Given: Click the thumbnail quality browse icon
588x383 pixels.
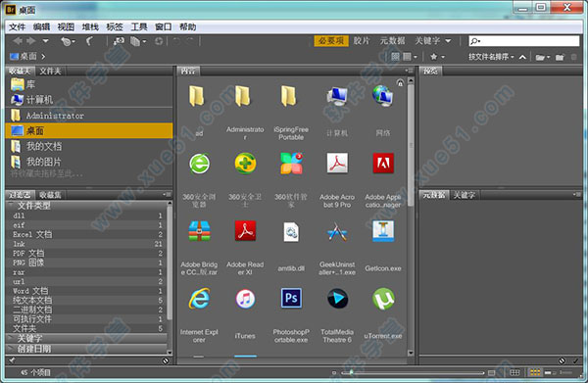Looking at the screenshot, I should click(395, 57).
